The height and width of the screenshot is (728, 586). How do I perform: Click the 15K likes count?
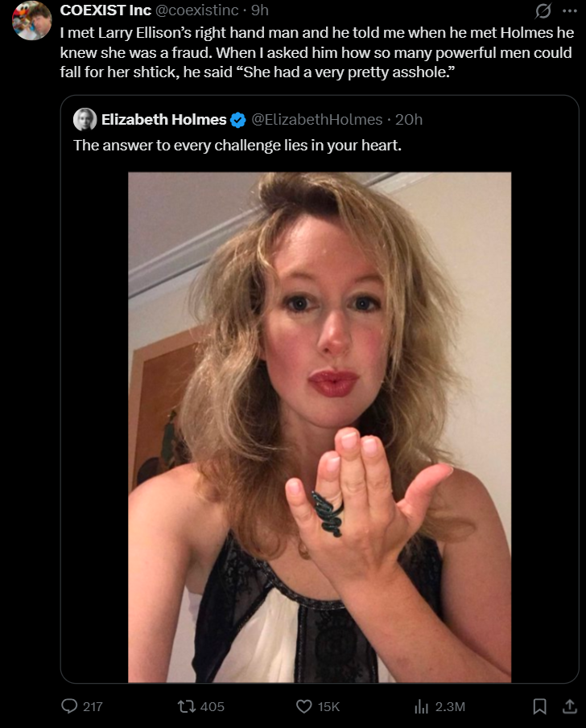pyautogui.click(x=328, y=706)
